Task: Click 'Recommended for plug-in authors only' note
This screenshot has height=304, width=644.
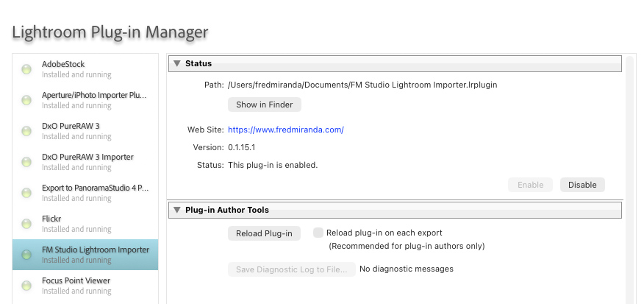Action: click(x=407, y=246)
